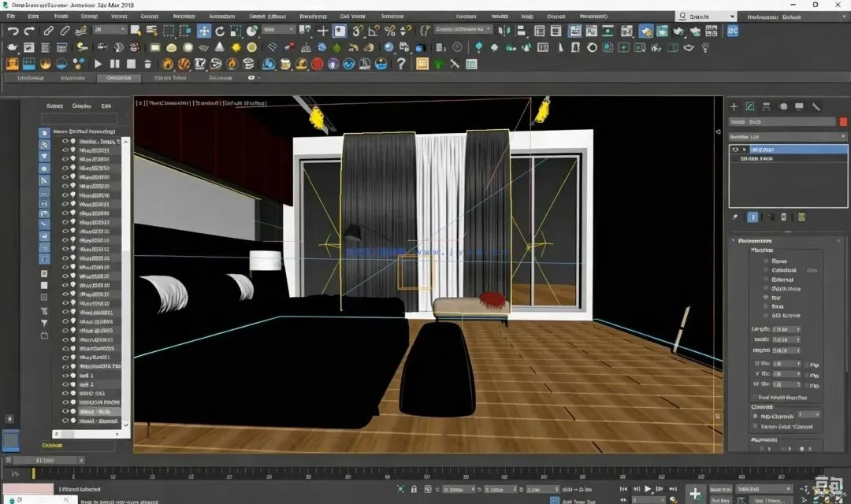Click the Play Animation button
This screenshot has width=851, height=504.
tap(648, 489)
